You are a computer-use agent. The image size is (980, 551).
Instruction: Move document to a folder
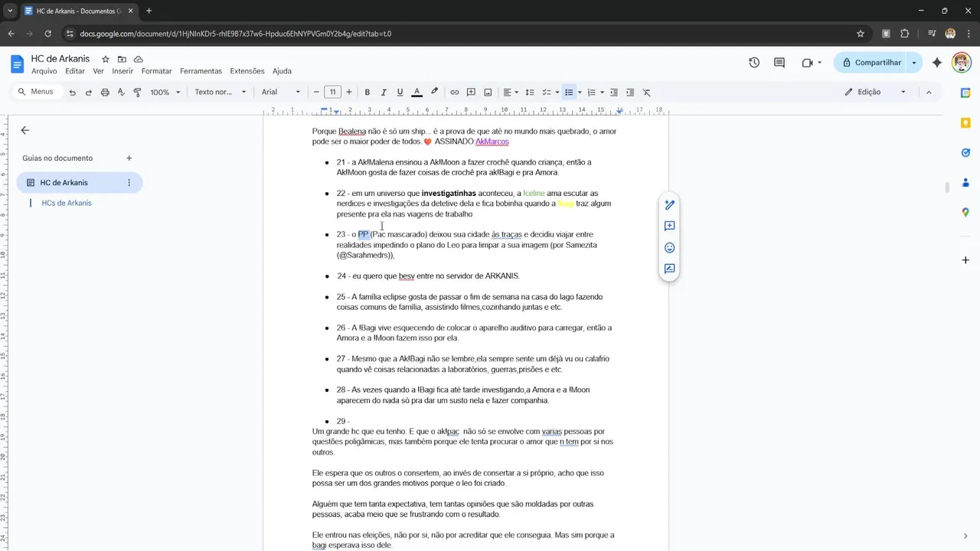[x=122, y=59]
